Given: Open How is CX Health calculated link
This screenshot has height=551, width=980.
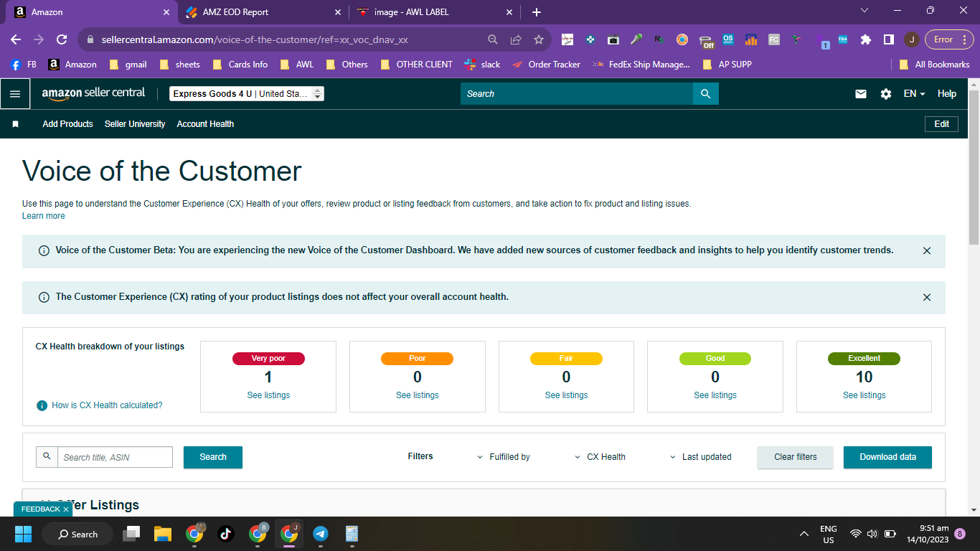Looking at the screenshot, I should (107, 405).
